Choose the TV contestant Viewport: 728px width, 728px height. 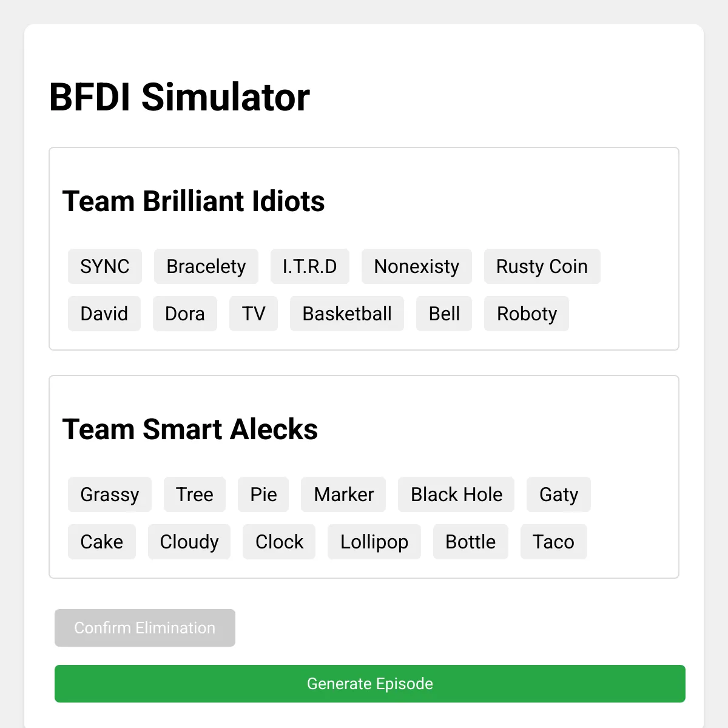pos(253,314)
